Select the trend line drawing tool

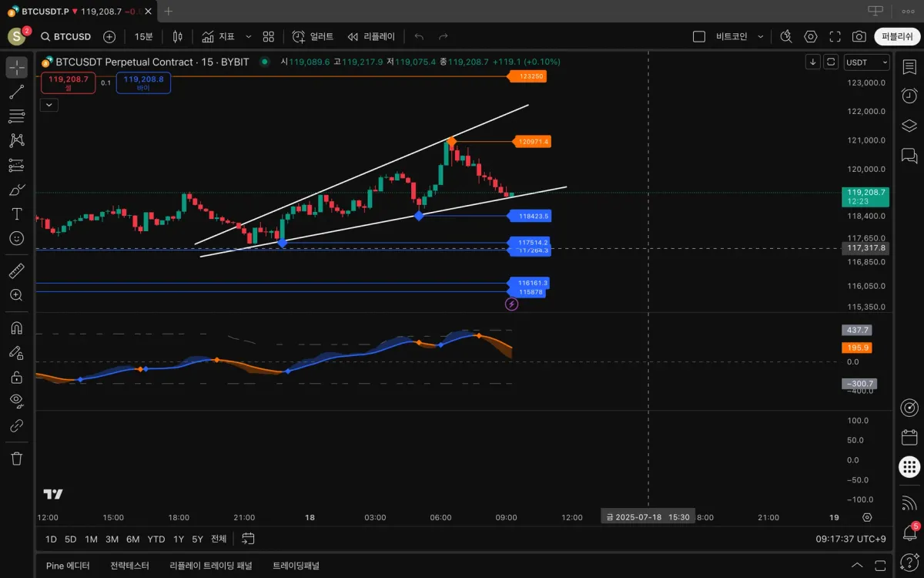16,92
